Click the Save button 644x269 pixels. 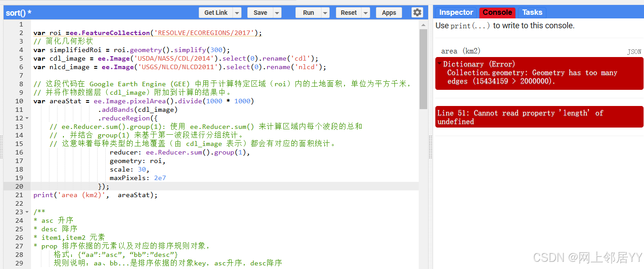point(261,12)
